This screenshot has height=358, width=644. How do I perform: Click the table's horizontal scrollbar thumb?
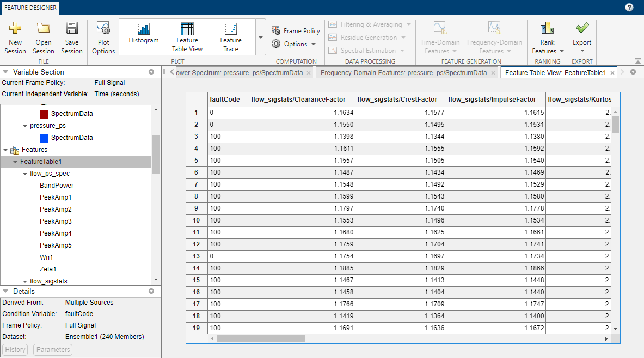pos(261,338)
